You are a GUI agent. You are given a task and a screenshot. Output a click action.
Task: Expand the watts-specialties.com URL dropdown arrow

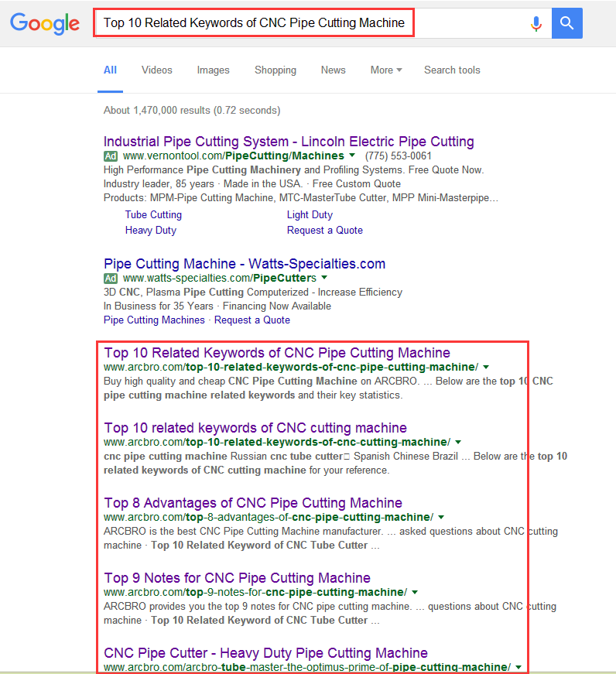click(324, 278)
